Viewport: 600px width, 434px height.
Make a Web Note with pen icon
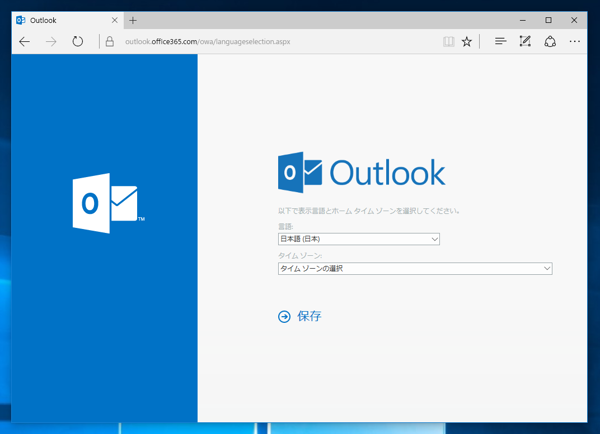pyautogui.click(x=525, y=41)
